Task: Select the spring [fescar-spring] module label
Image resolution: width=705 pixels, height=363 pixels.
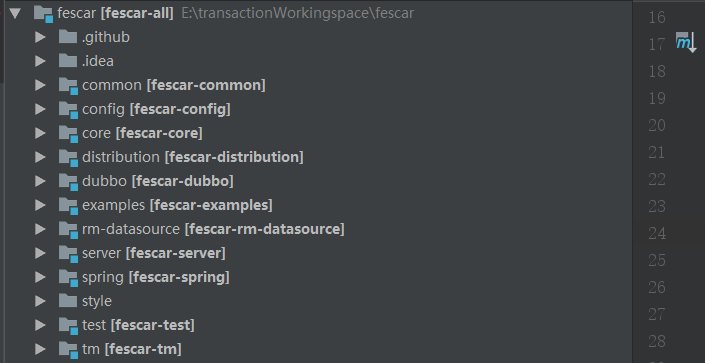Action: click(x=156, y=277)
